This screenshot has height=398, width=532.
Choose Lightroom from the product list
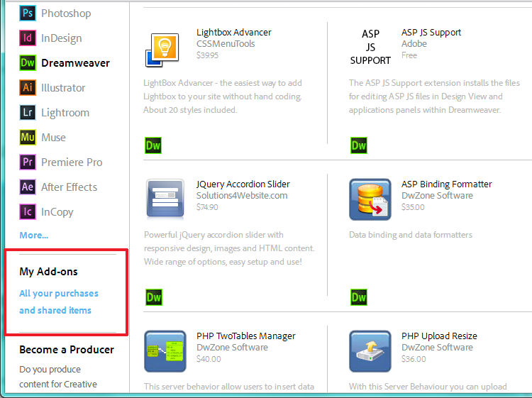(65, 113)
